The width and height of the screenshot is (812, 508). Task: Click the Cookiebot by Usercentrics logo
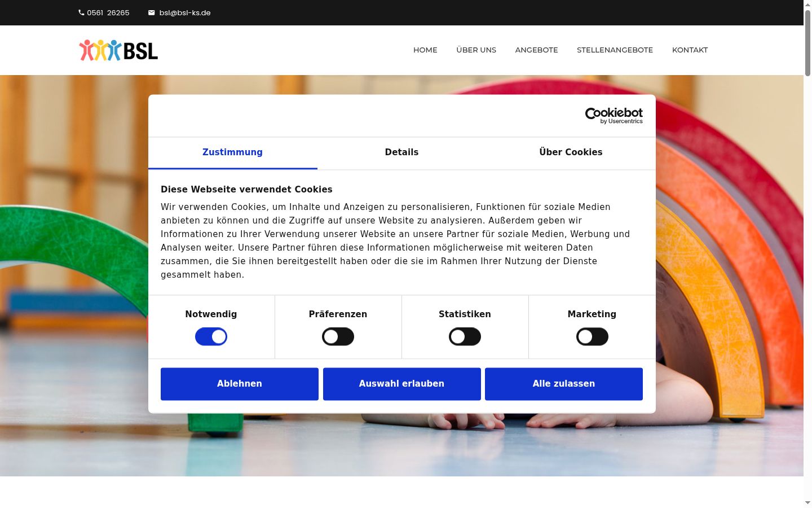pos(614,116)
